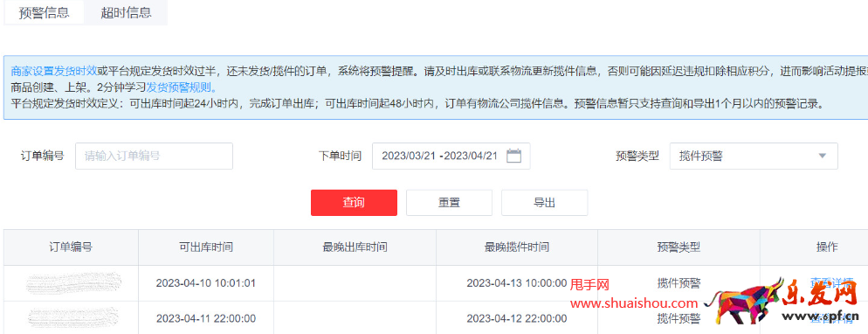Open the calendar icon in date field

[x=513, y=156]
